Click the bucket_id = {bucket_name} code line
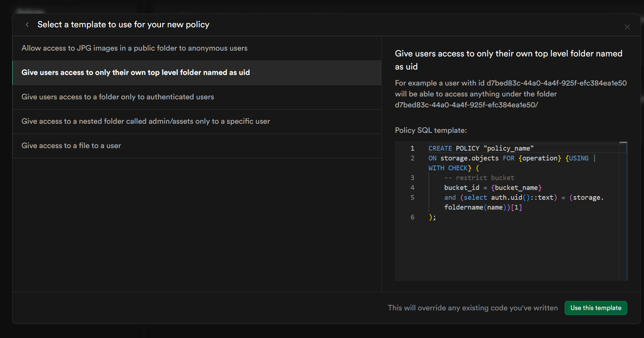Viewport: 644px width, 338px height. tap(493, 188)
